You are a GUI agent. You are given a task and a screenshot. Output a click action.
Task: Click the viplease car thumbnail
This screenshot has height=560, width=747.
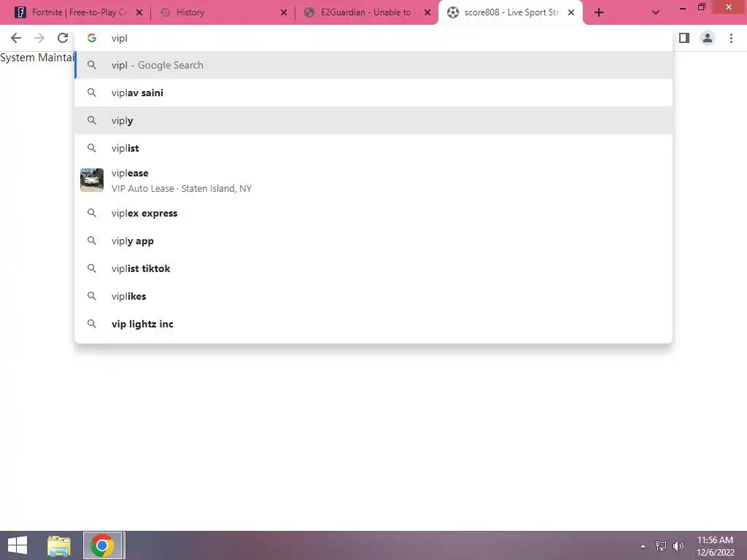(x=92, y=180)
